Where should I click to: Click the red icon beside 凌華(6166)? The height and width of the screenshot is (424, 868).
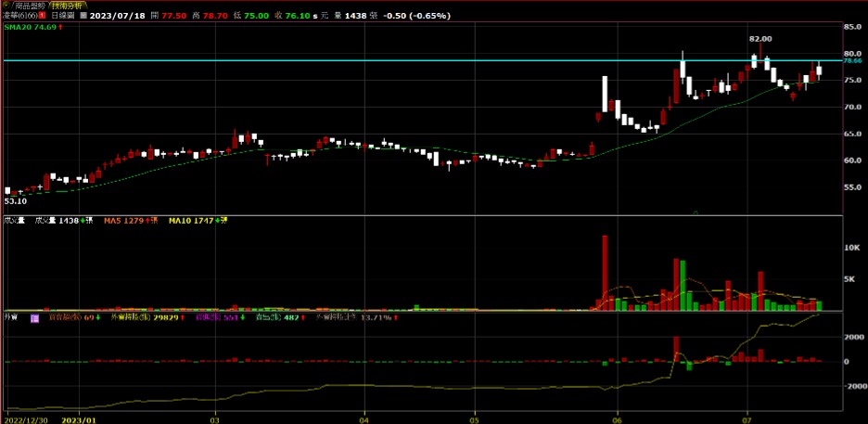pos(43,17)
